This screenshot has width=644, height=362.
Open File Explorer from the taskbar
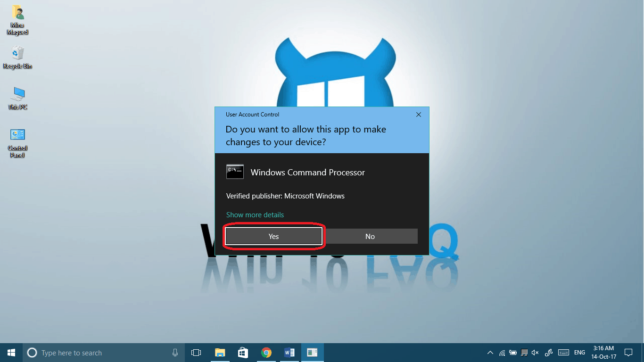coord(220,353)
